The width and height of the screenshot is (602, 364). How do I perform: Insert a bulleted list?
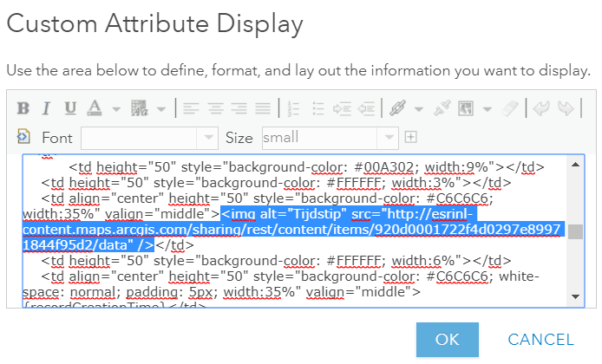coord(318,108)
